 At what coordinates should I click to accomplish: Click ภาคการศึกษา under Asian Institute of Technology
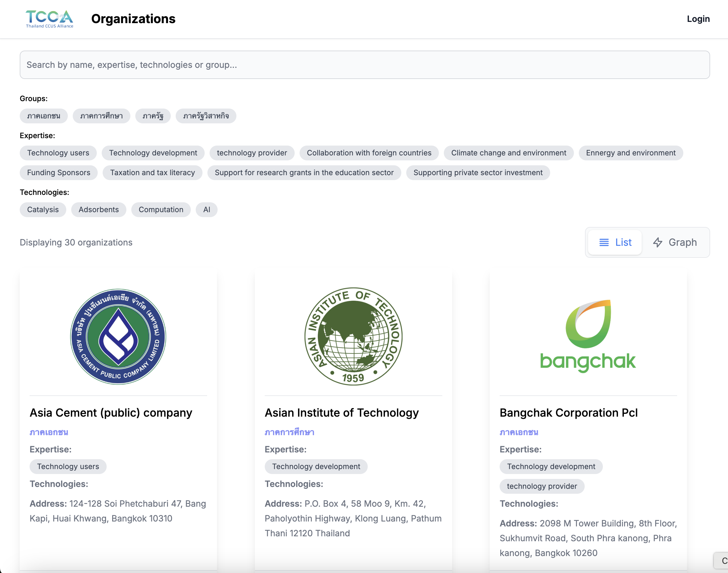coord(289,432)
